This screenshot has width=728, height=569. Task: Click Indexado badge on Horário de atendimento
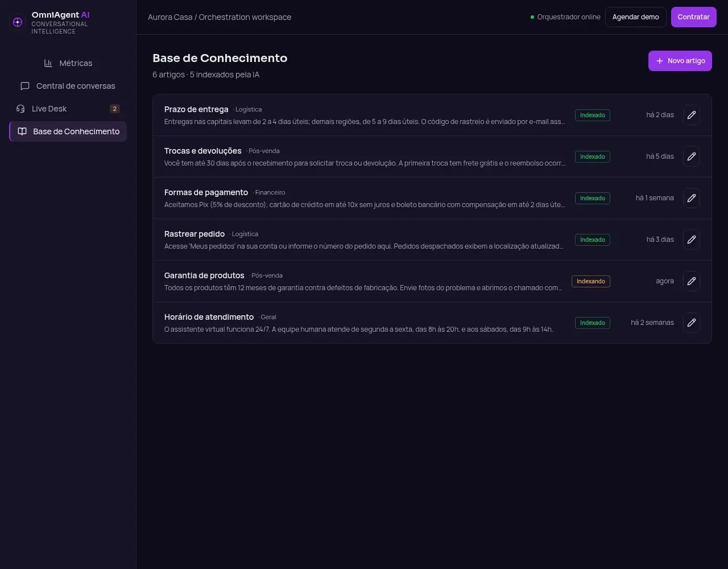pos(593,323)
